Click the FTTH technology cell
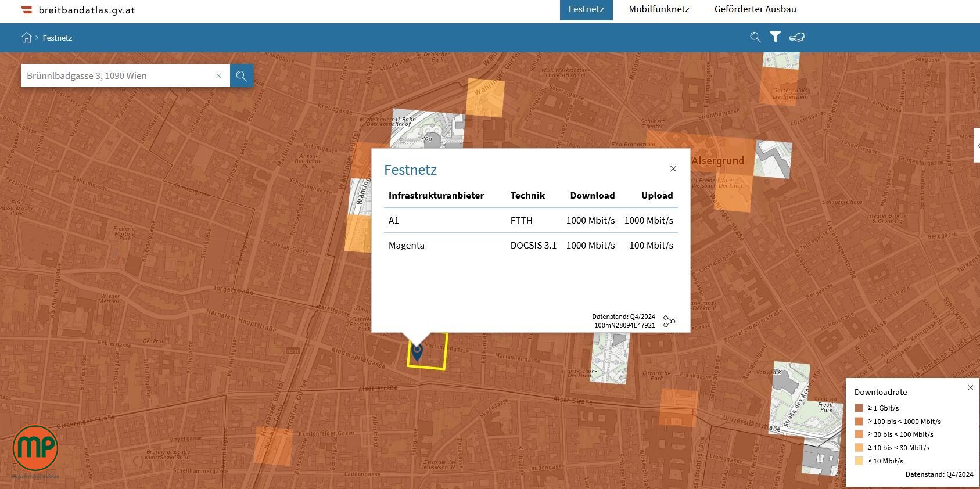 522,220
